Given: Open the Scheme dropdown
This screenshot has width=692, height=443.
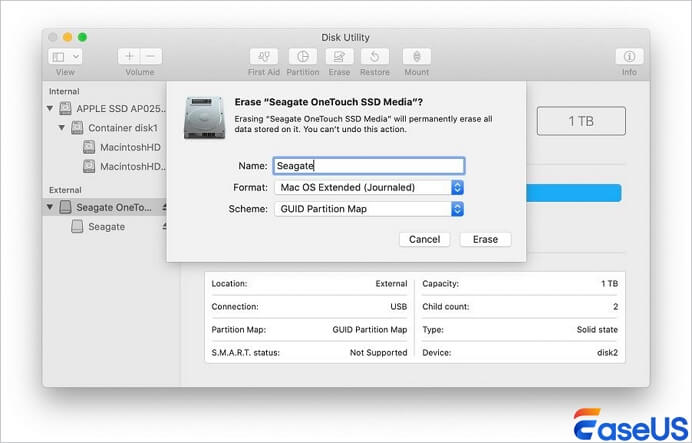Looking at the screenshot, I should (x=369, y=209).
